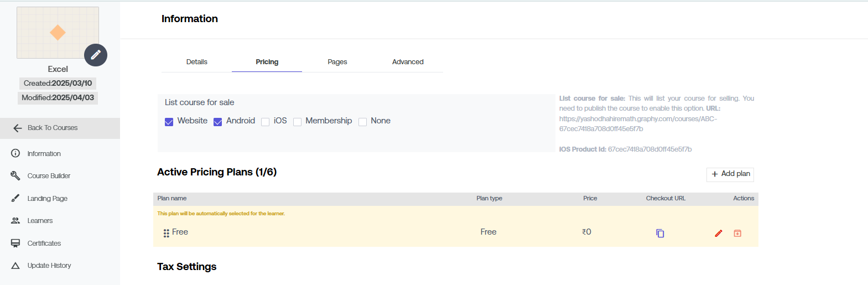Uncheck the Website checkbox

click(x=169, y=122)
